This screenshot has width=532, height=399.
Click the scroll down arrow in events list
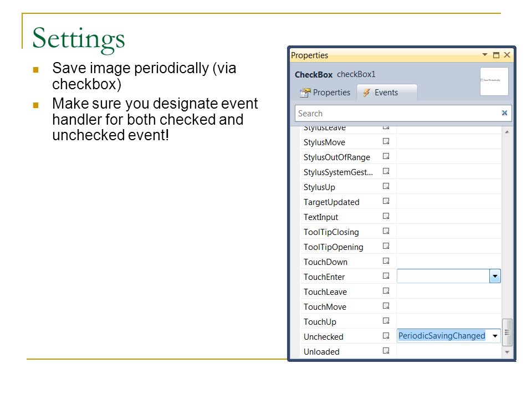[x=507, y=352]
